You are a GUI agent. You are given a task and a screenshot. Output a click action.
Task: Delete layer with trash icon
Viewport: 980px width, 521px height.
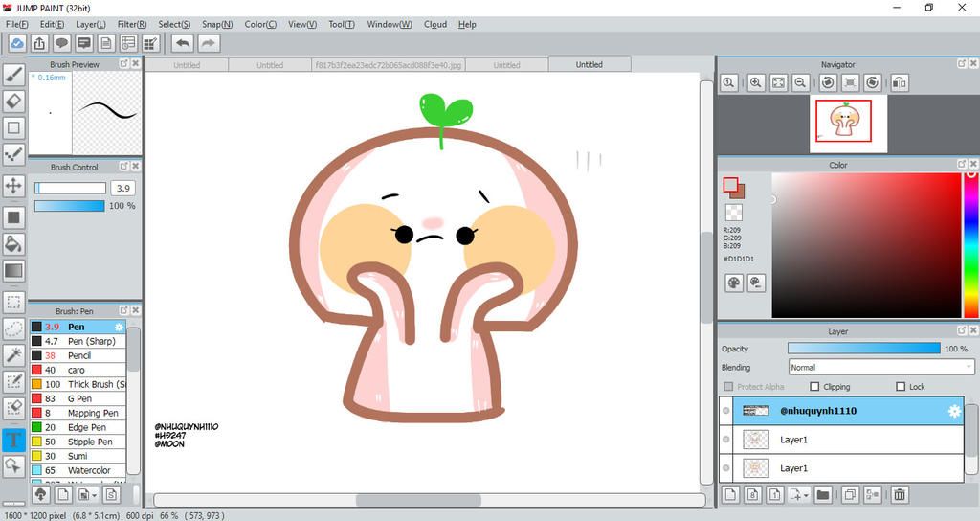[900, 495]
